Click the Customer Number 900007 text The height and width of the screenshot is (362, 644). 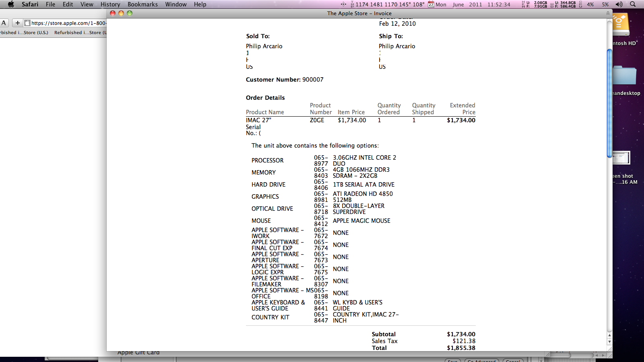285,80
